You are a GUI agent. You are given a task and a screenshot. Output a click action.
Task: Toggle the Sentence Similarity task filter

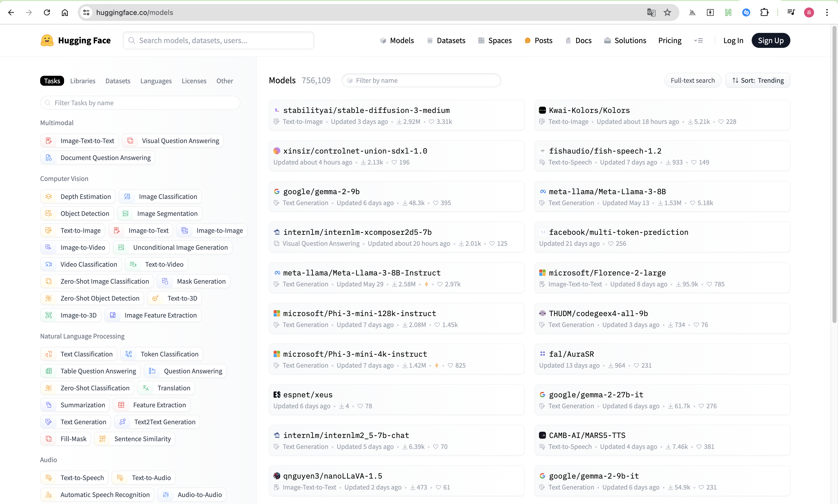[135, 439]
